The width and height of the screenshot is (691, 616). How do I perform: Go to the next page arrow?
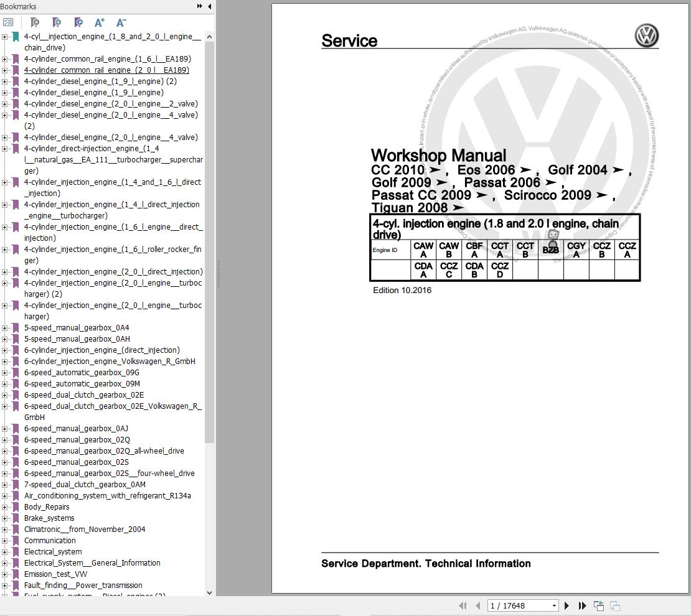pos(566,605)
